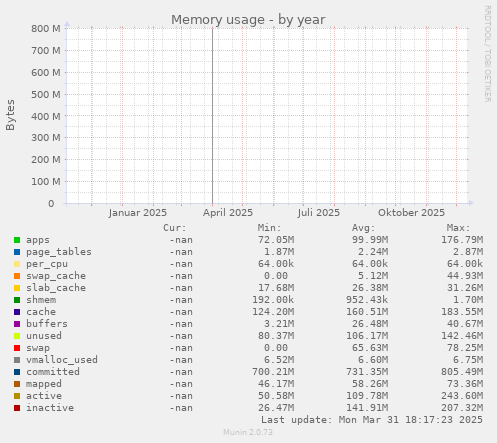Click the committed navy legend swatch
Screen dimensions: 497x443
point(17,372)
